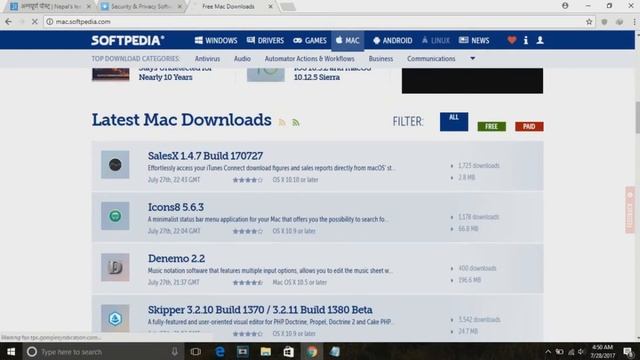The image size is (640, 360).
Task: Open the Communications download category
Action: click(431, 59)
